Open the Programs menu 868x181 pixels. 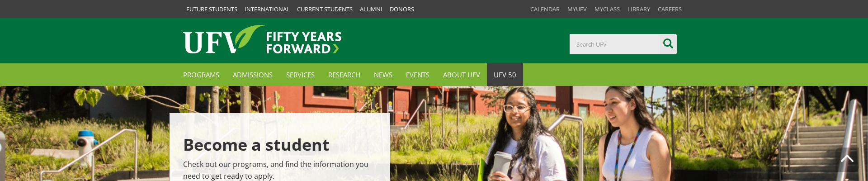[201, 75]
